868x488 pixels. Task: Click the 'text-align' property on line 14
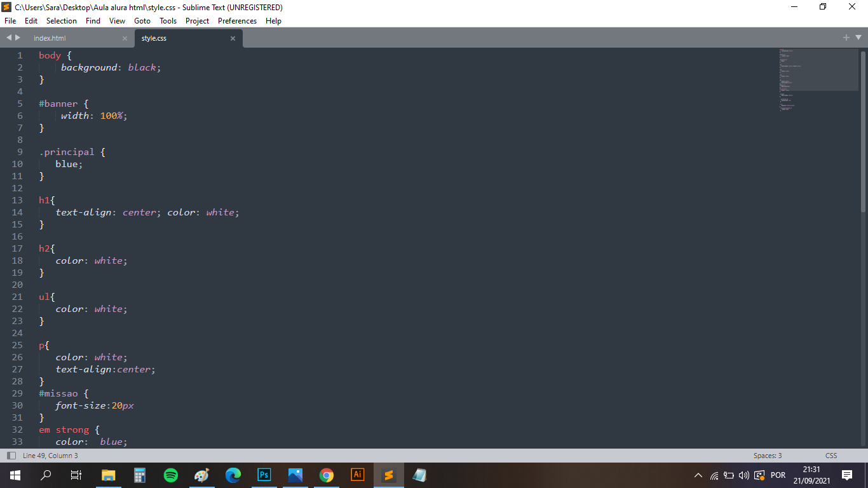point(83,212)
